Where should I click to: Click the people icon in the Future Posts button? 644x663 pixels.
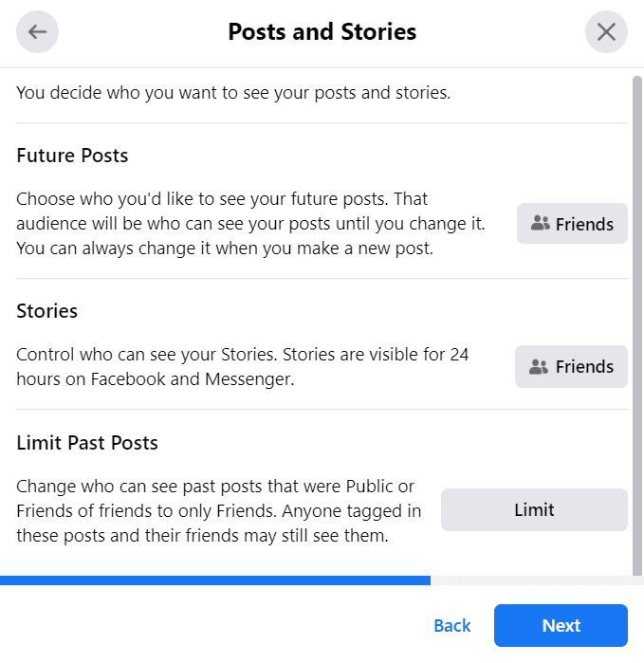pyautogui.click(x=540, y=223)
